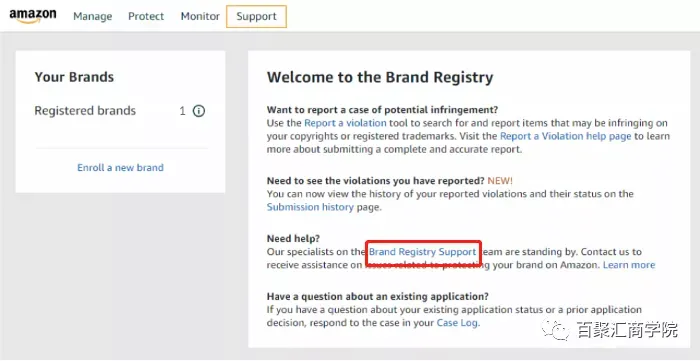This screenshot has width=700, height=361.
Task: Click the Need help? heading
Action: [293, 238]
